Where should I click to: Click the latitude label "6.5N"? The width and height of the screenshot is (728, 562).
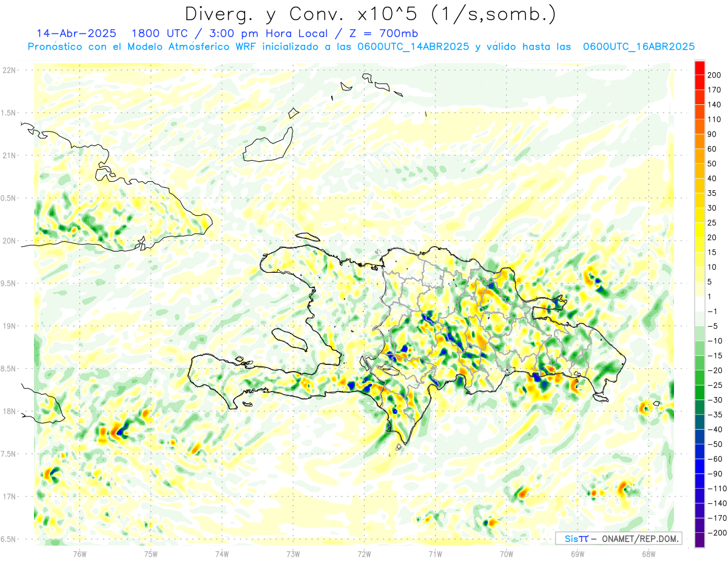click(8, 539)
